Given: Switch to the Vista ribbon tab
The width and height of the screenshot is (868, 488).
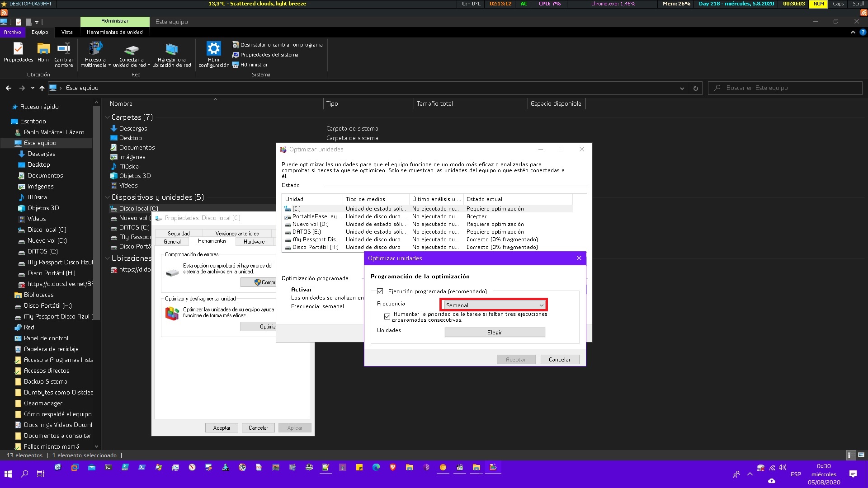Looking at the screenshot, I should pos(67,32).
